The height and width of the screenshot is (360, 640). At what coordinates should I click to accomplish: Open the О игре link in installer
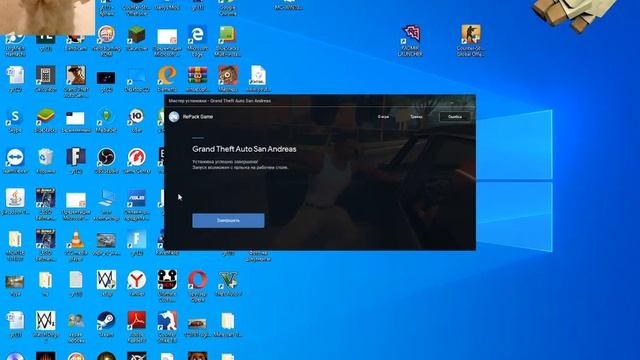tap(383, 117)
